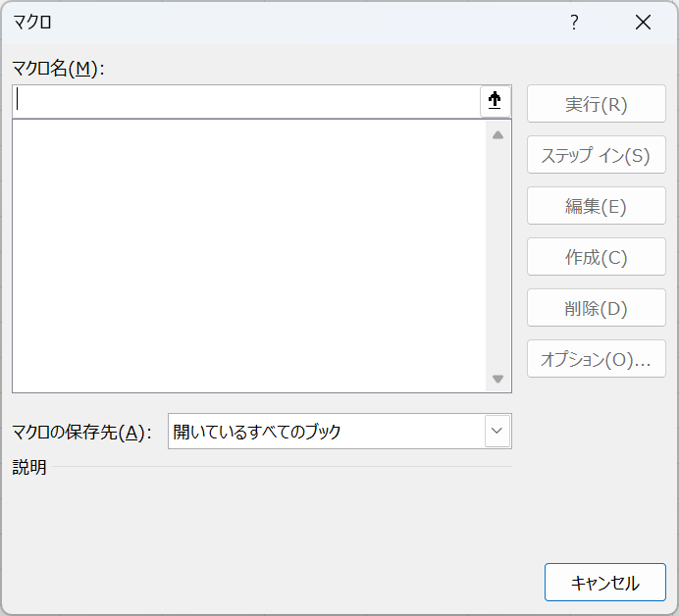Click the マクロの保存先(A) label
The image size is (679, 616).
tap(81, 432)
